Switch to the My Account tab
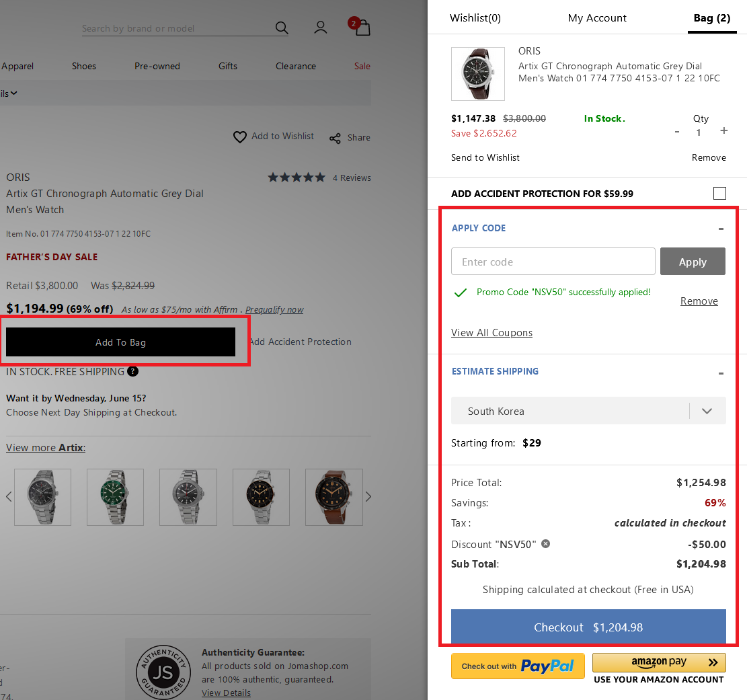This screenshot has width=747, height=700. 597,18
